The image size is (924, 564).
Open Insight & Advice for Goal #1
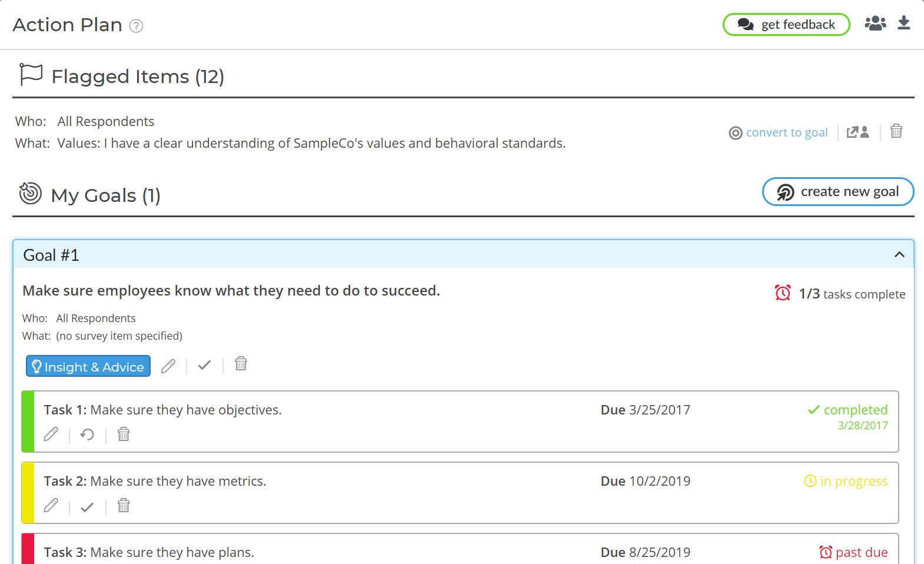point(88,366)
